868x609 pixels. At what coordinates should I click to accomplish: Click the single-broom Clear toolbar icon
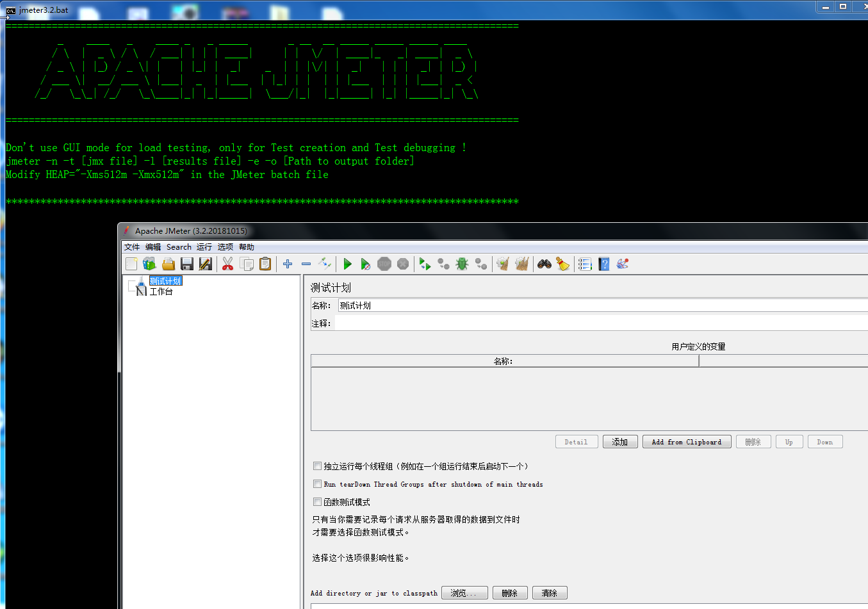(x=503, y=264)
